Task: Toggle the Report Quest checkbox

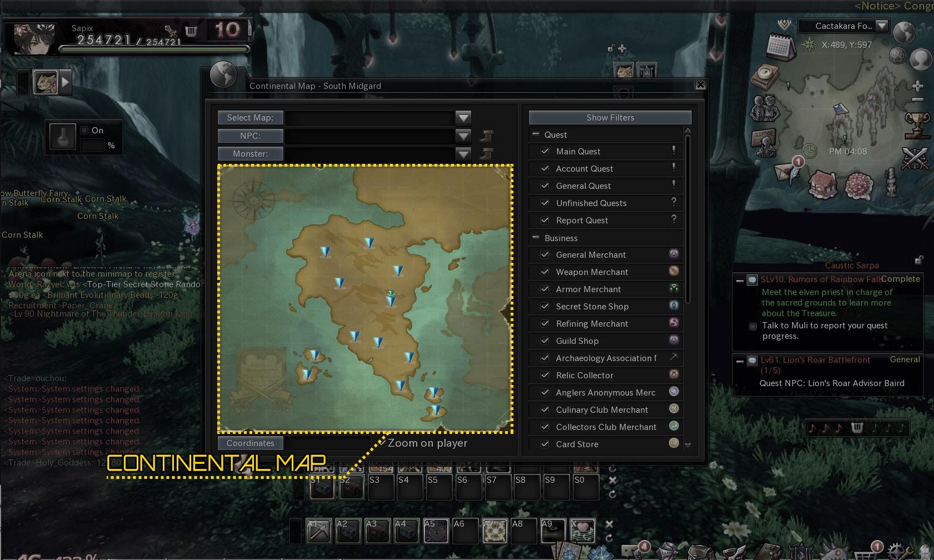Action: click(545, 220)
